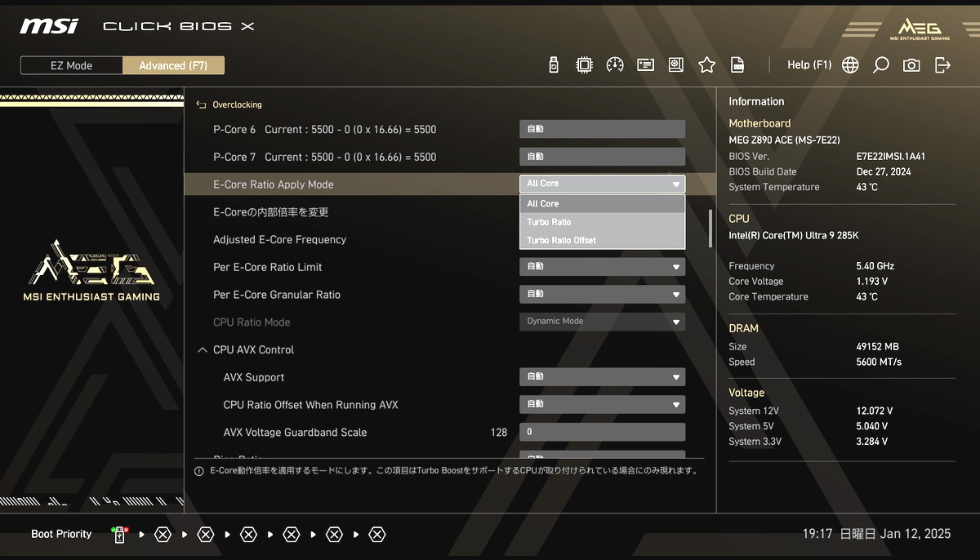The height and width of the screenshot is (560, 980).
Task: Open the USB M-Flash BIOS update icon
Action: click(554, 65)
